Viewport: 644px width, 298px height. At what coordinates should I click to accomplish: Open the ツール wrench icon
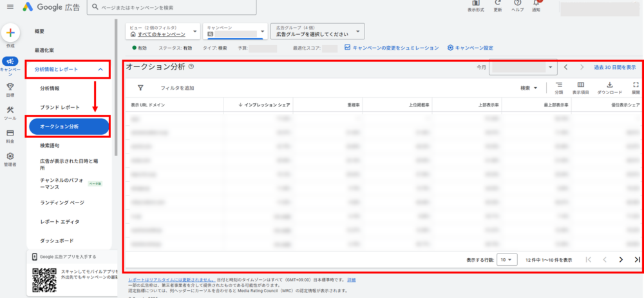[10, 110]
